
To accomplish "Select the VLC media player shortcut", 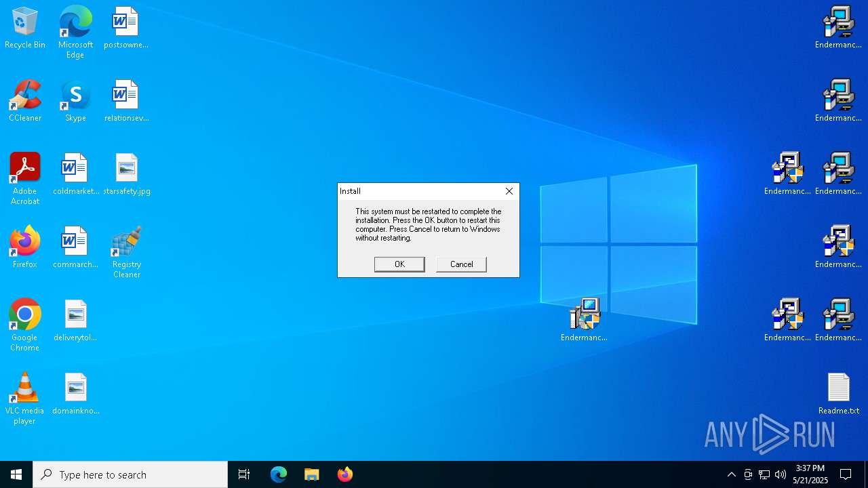I will (25, 398).
